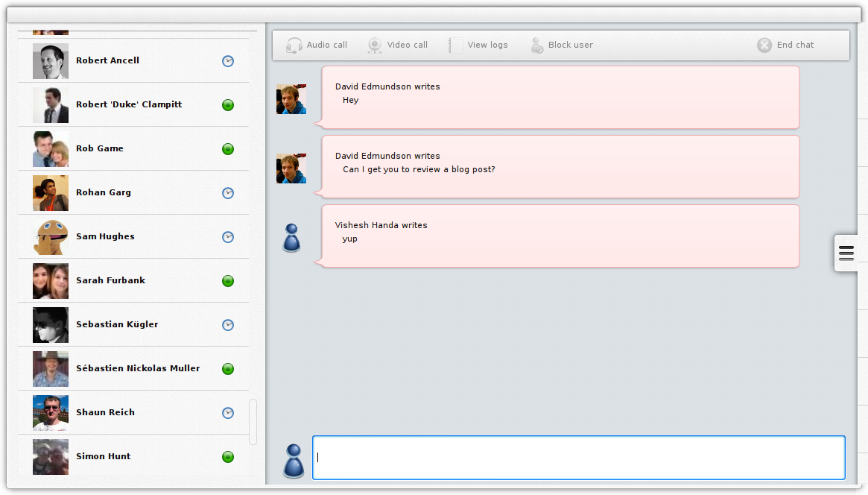Screen dimensions: 868x495
Task: Click Robert Ancell's avatar photo
Action: [51, 61]
